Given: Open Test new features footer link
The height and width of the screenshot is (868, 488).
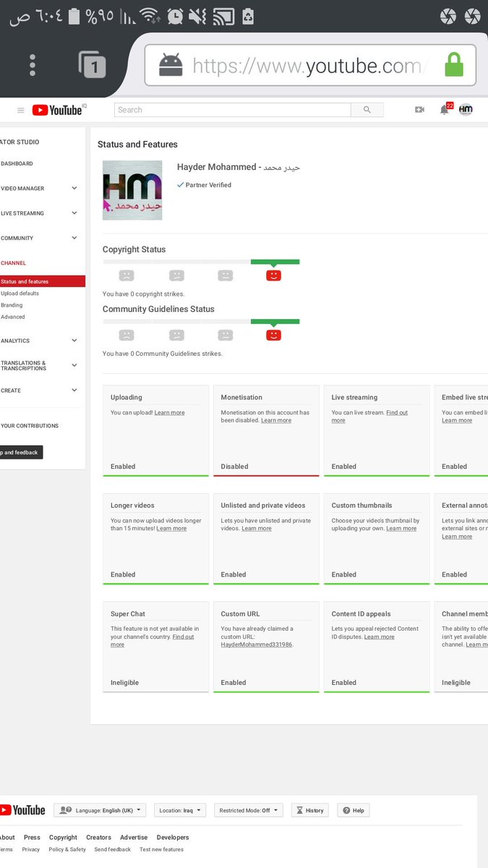Looking at the screenshot, I should [162, 850].
